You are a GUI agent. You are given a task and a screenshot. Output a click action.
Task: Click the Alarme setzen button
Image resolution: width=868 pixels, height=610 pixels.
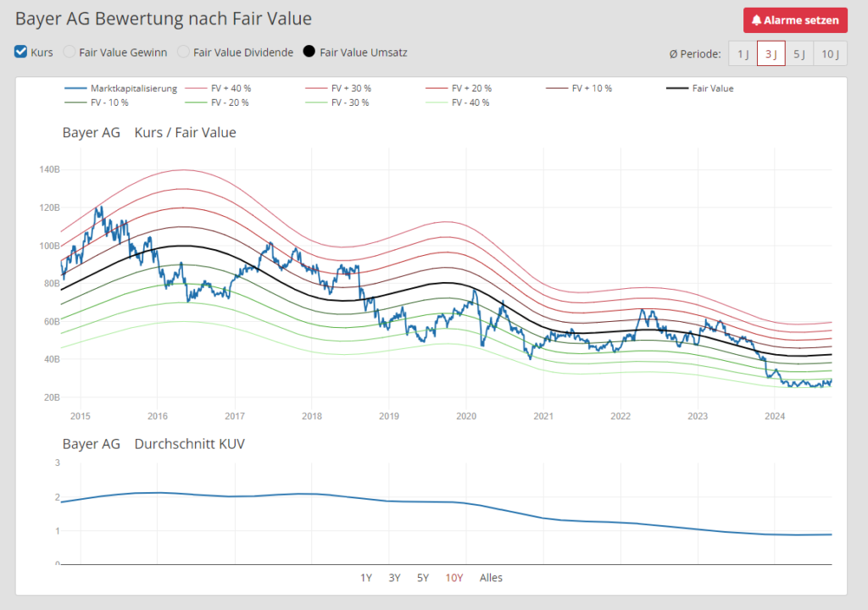(794, 20)
